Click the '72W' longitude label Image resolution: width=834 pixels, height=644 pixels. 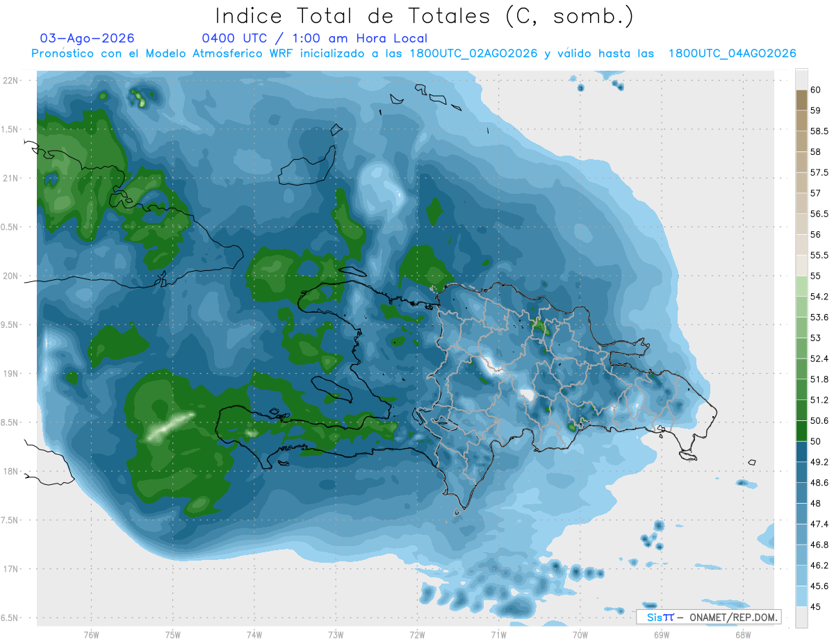click(417, 635)
